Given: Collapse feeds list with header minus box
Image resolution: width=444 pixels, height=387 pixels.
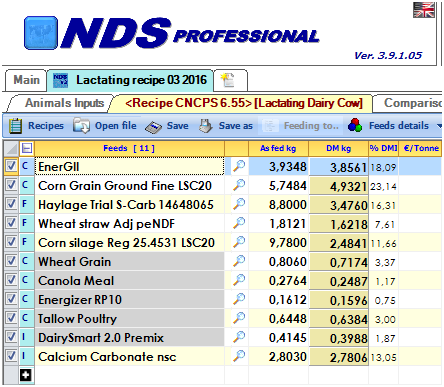Looking at the screenshot, I should tap(27, 148).
